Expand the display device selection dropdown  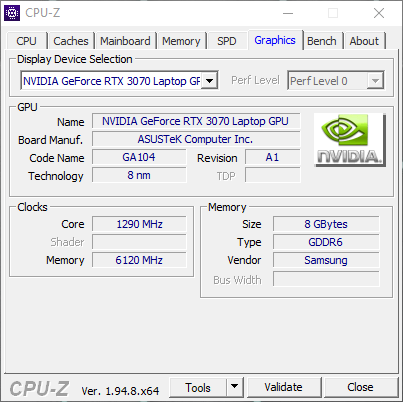click(209, 80)
